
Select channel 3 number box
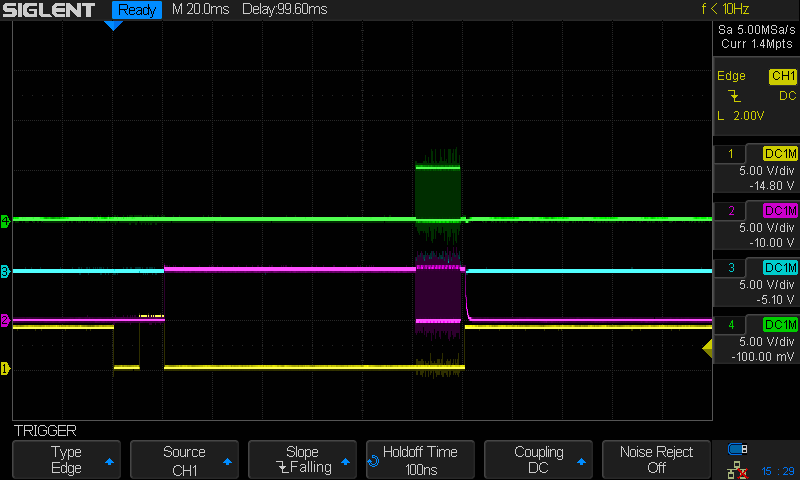click(730, 268)
